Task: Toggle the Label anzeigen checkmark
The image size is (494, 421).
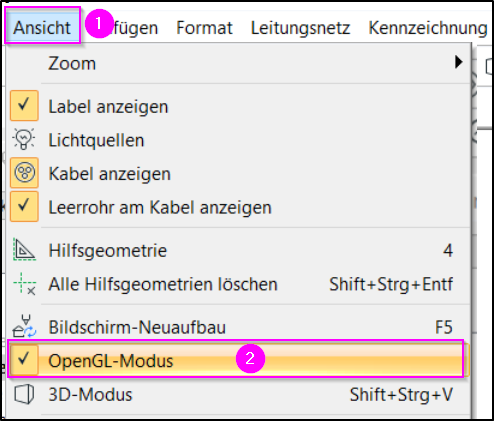Action: [24, 105]
